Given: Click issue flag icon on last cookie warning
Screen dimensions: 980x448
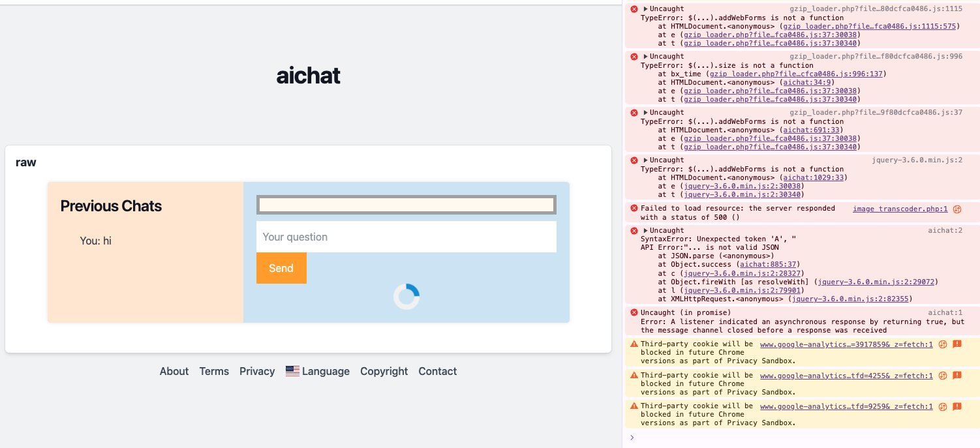Looking at the screenshot, I should point(957,406).
